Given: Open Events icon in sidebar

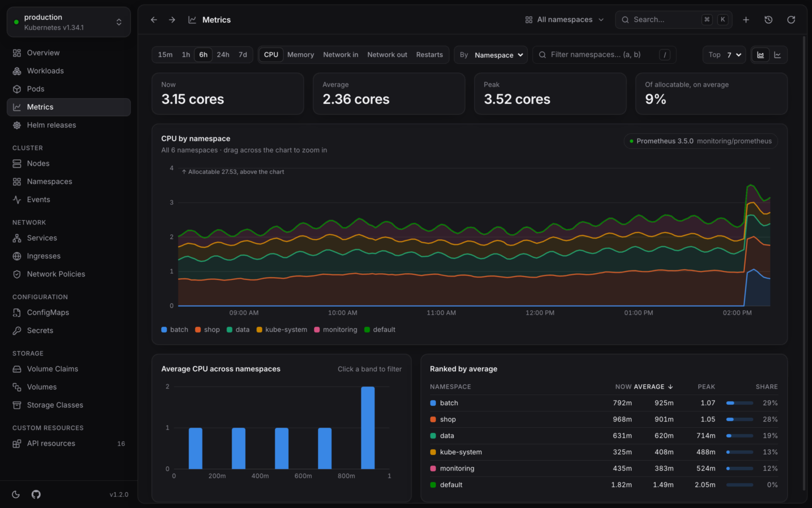Looking at the screenshot, I should (17, 200).
